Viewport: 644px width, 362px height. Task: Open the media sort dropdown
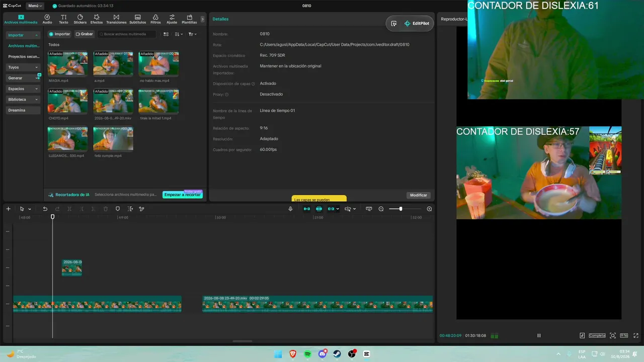click(x=179, y=34)
